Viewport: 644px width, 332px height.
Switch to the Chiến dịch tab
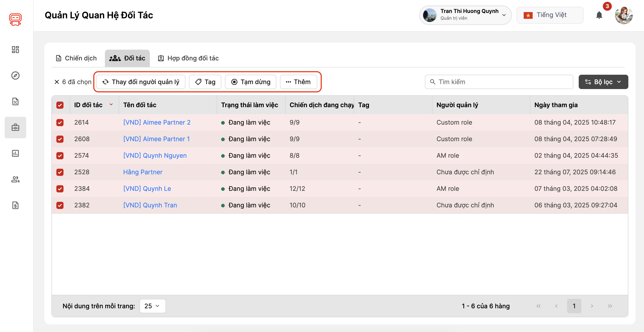point(76,58)
